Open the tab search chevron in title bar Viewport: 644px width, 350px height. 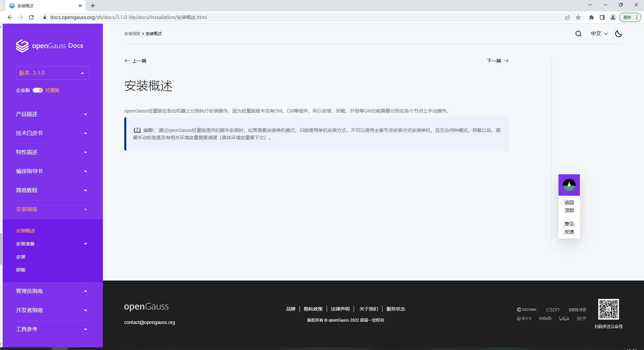[590, 5]
